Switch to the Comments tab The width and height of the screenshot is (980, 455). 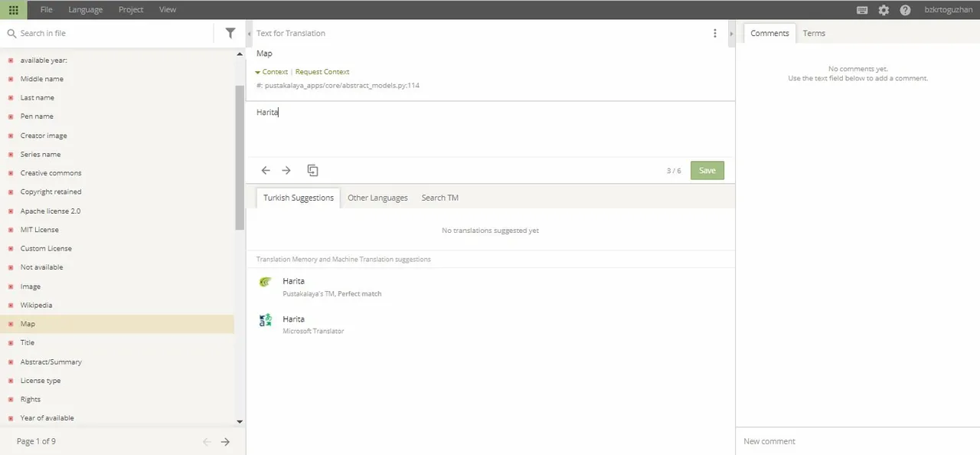[x=769, y=33]
